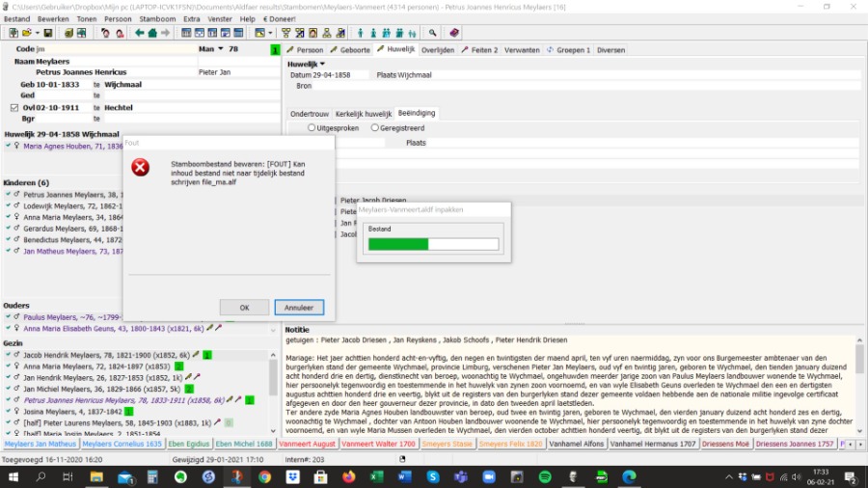Open dropdown arrow beside open folder icon

point(37,33)
